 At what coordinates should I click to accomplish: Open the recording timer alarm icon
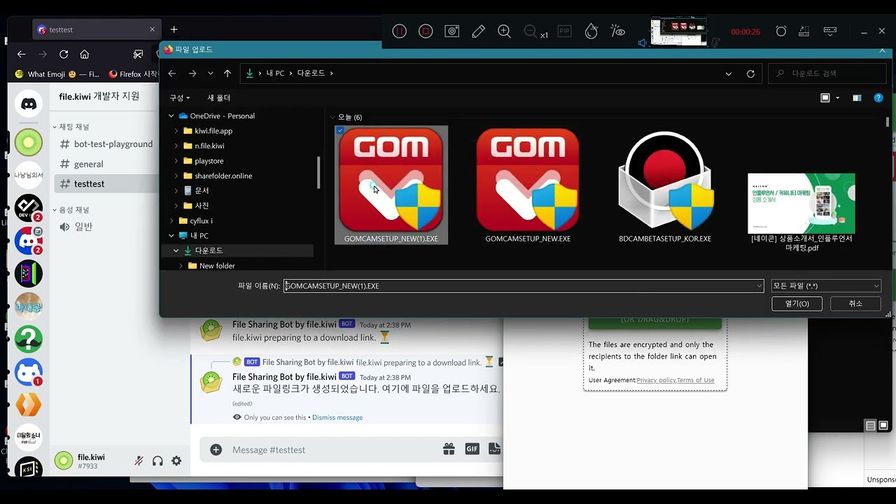pos(781,31)
